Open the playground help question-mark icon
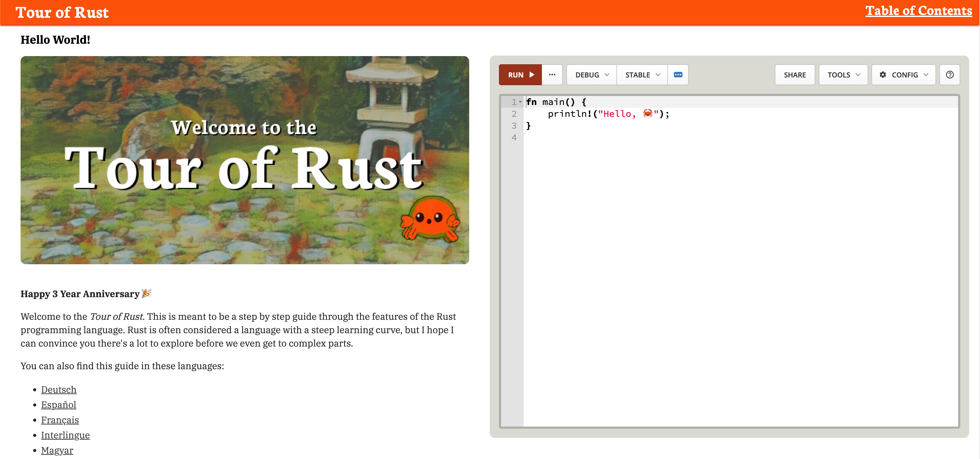This screenshot has width=980, height=459. (x=950, y=75)
